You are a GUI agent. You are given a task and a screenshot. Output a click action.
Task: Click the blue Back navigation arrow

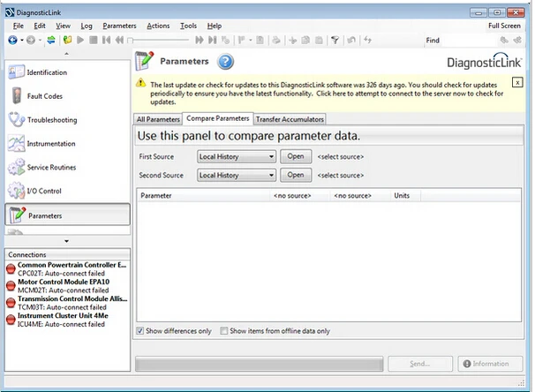pos(12,41)
